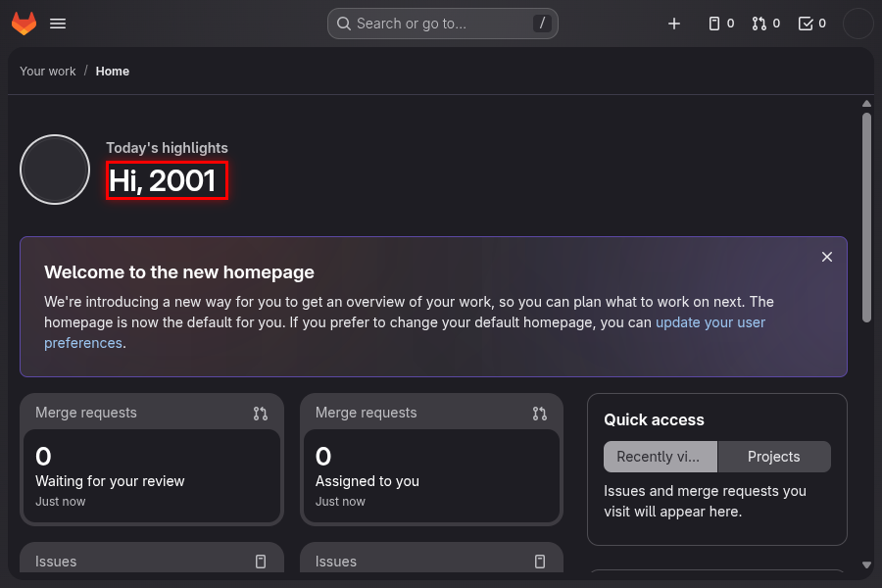This screenshot has width=882, height=588.
Task: Click merge request icon on review card
Action: [260, 414]
